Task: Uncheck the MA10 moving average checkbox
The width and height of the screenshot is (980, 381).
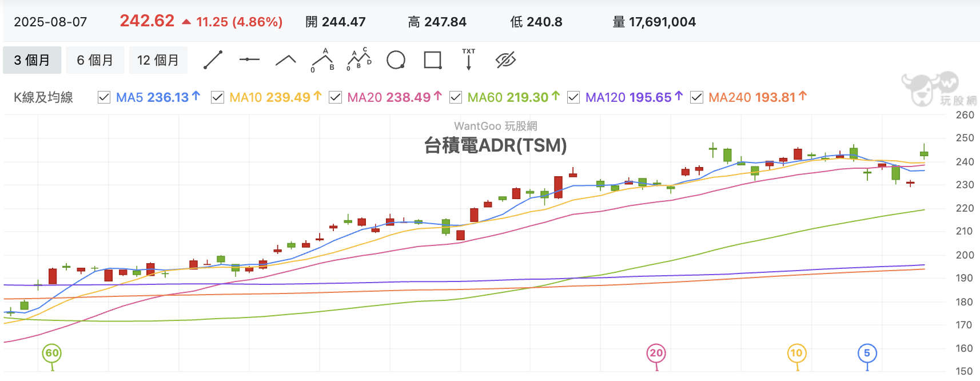Action: pos(217,97)
